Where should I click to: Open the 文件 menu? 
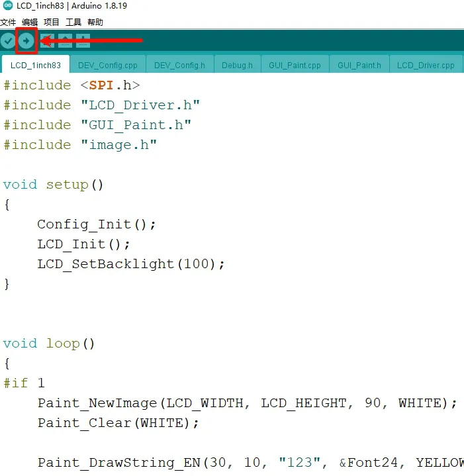8,22
